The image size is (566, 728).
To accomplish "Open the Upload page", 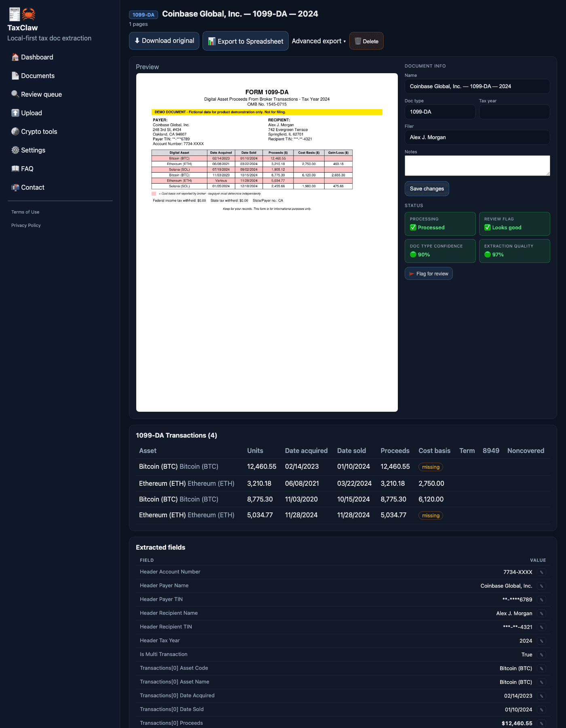I will pos(27,113).
